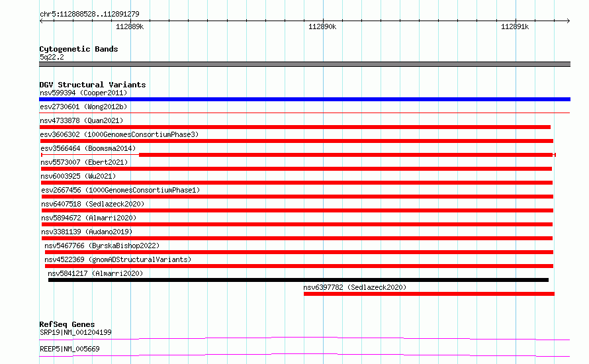Select the black nsv5841217 variant bar
The height and width of the screenshot is (364, 589).
[x=298, y=280]
